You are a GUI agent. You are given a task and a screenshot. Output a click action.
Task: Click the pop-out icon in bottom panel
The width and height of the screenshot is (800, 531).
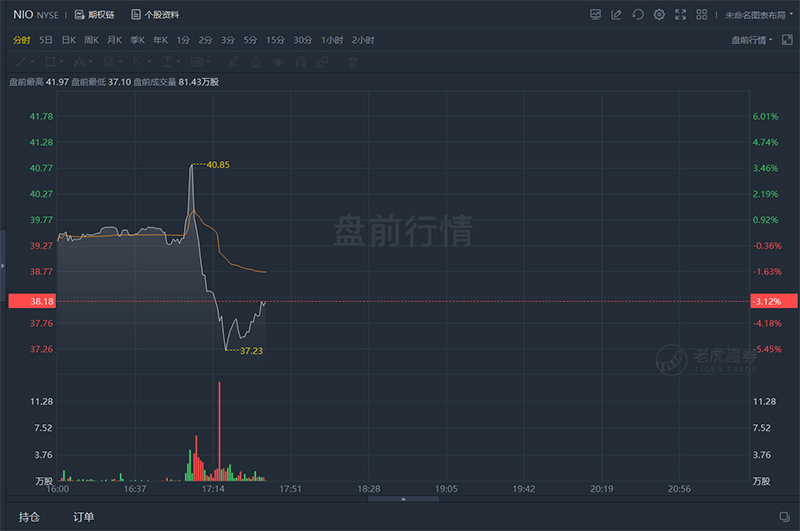tap(785, 517)
